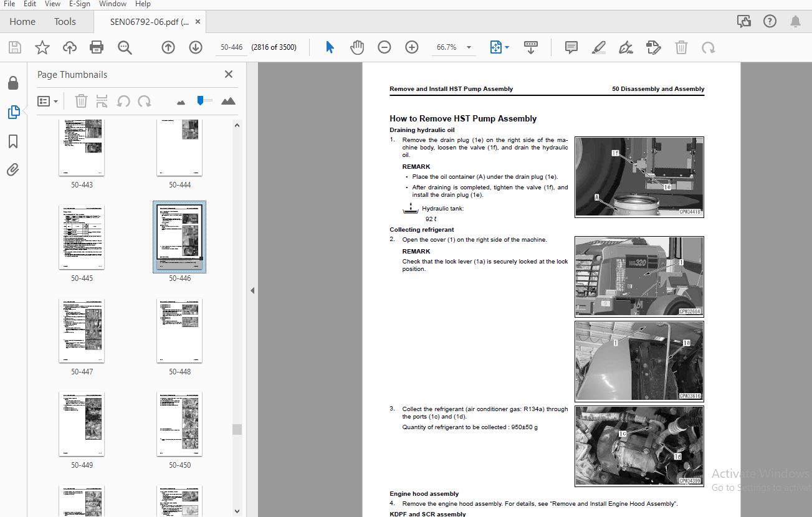Click the Stamp tool icon
This screenshot has width=812, height=517.
coord(653,47)
